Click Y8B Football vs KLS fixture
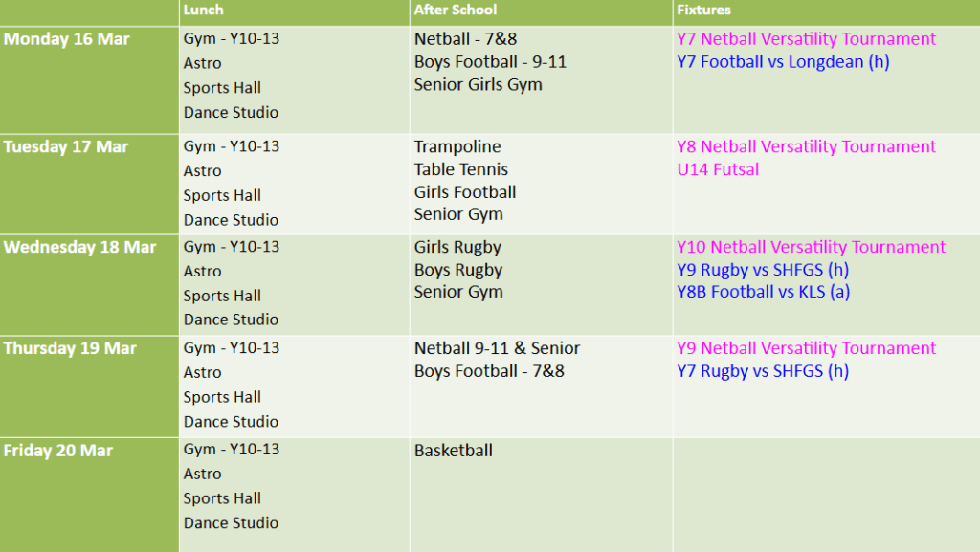980x552 pixels. (x=763, y=292)
